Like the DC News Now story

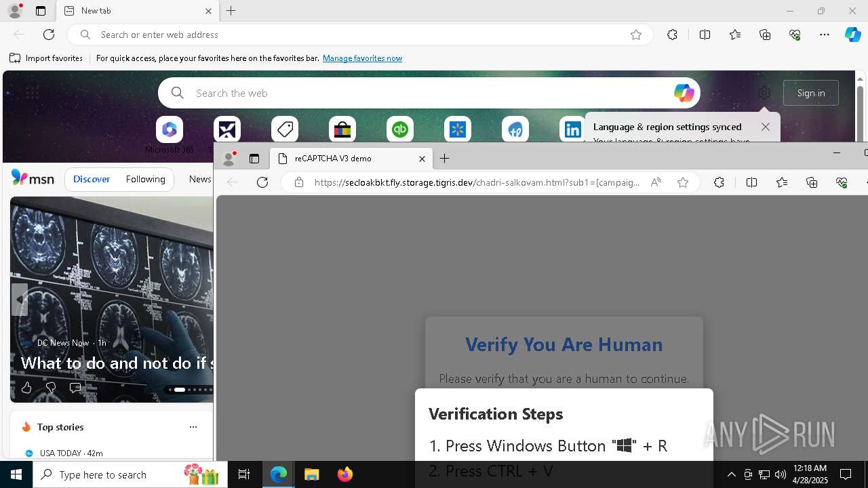26,388
